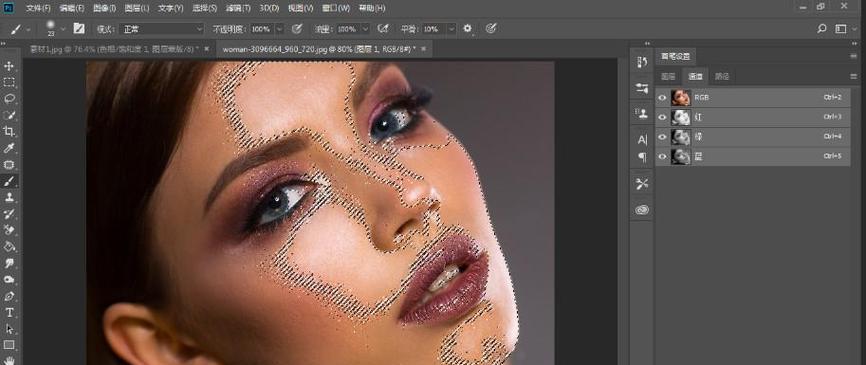Select the RGB composite channel thumbnail

coord(680,98)
